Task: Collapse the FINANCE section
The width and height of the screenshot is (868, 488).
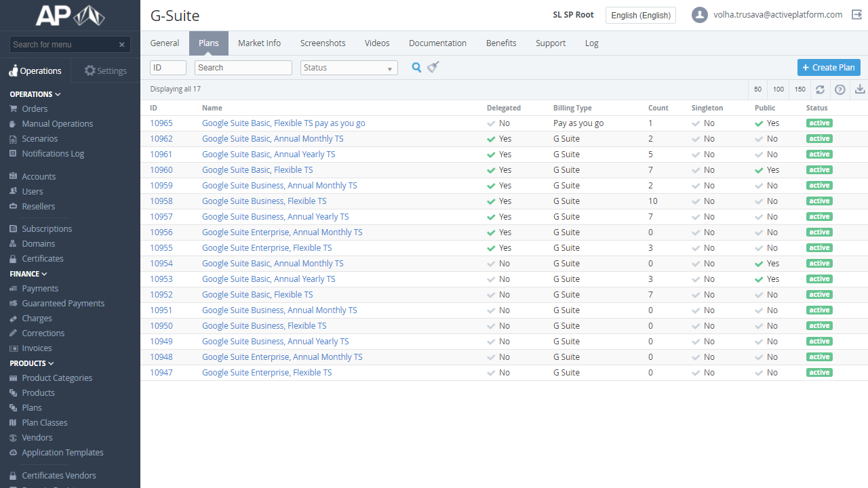Action: [28, 274]
